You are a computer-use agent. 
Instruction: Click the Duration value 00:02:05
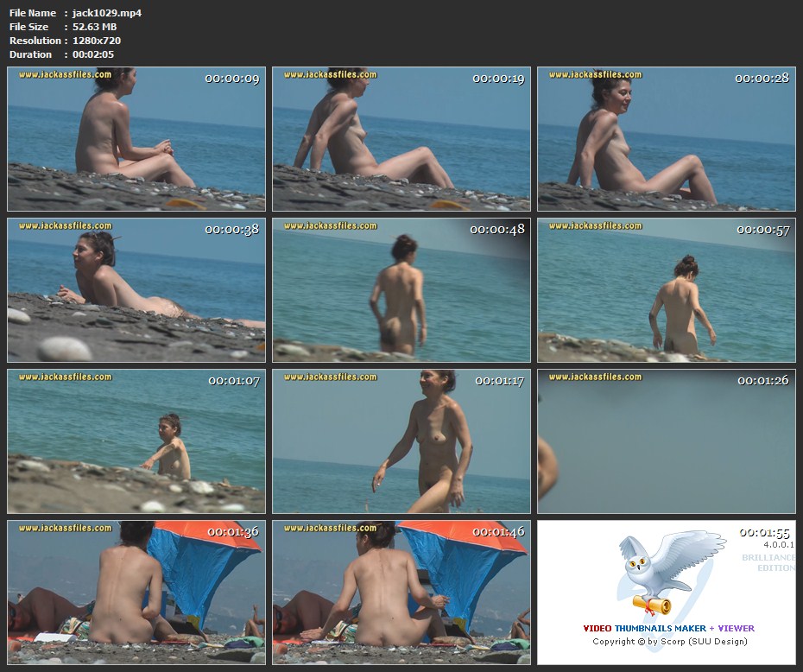tap(94, 54)
